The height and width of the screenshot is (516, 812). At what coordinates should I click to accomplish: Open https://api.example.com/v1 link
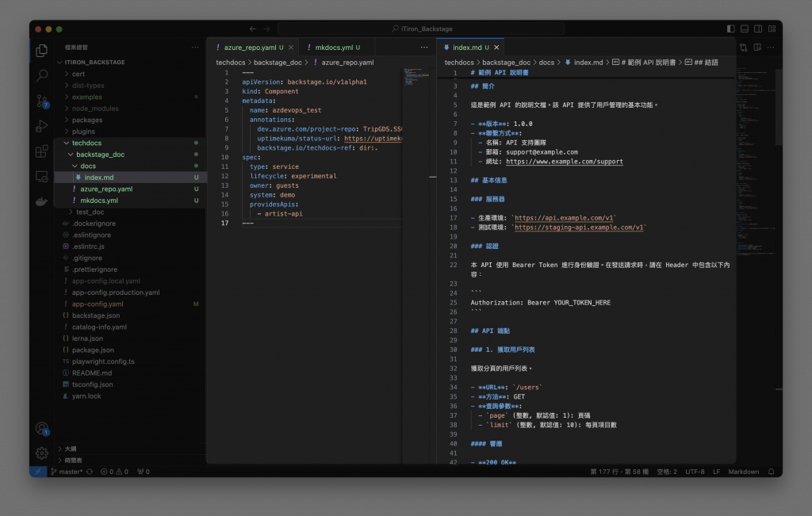pos(564,218)
